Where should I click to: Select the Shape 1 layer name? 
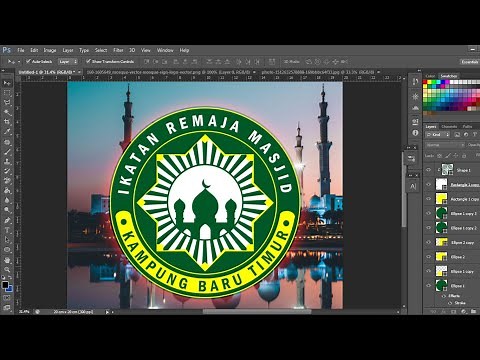point(463,170)
